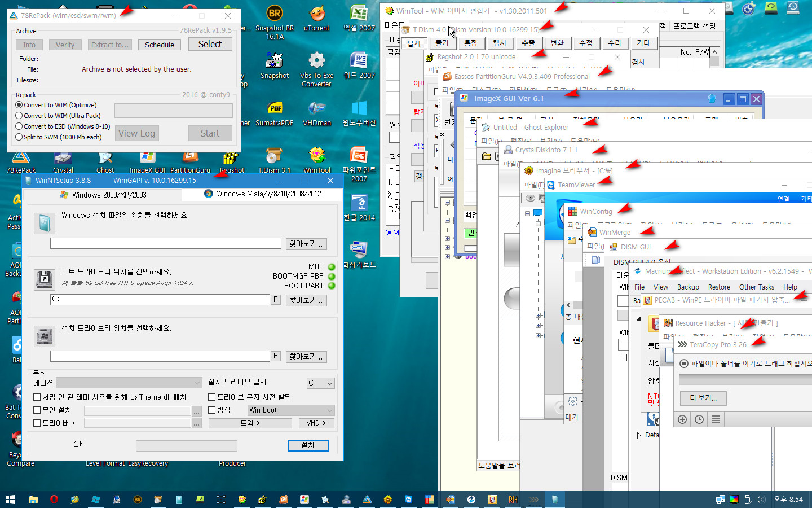Click TeraCopy's stop circle icon
Image resolution: width=812 pixels, height=508 pixels.
(x=684, y=364)
